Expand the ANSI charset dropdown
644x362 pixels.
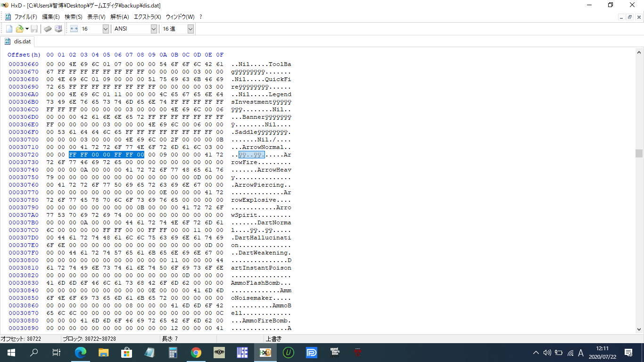(x=154, y=29)
